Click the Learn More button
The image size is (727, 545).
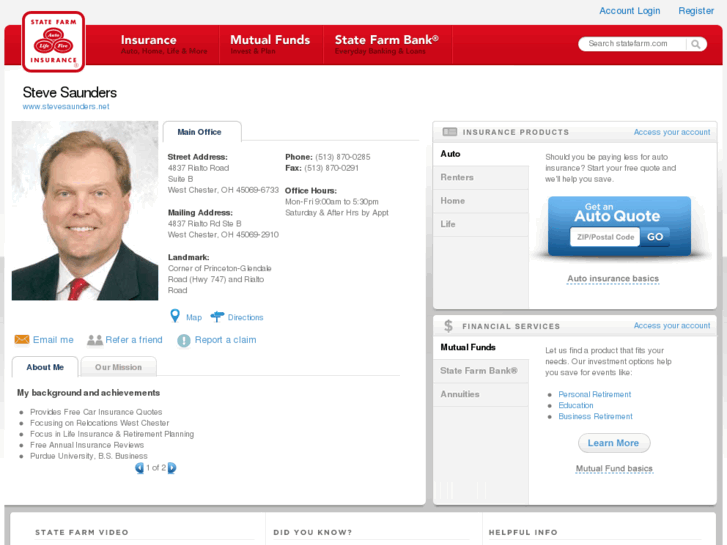click(613, 443)
